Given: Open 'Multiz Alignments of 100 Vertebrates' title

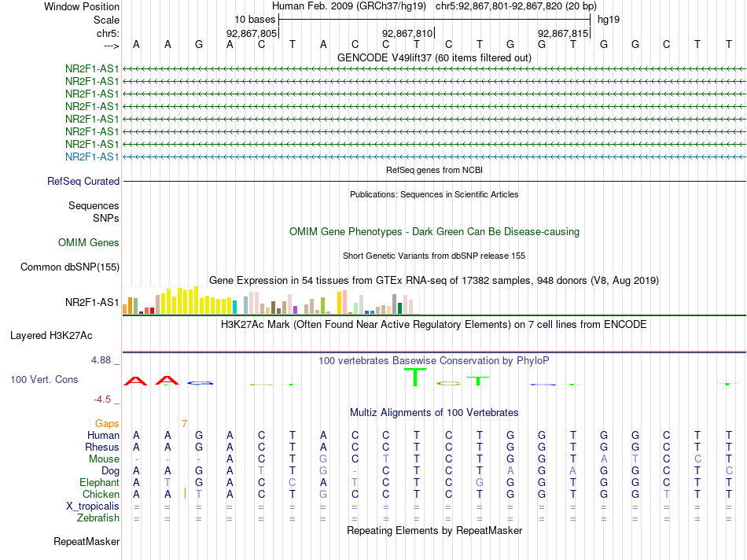Looking at the screenshot, I should click(434, 413).
